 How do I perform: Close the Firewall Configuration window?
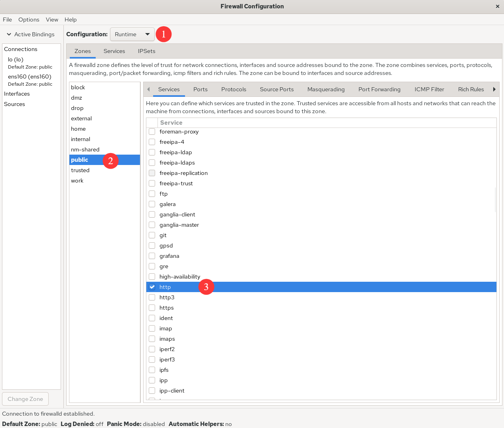pyautogui.click(x=497, y=6)
